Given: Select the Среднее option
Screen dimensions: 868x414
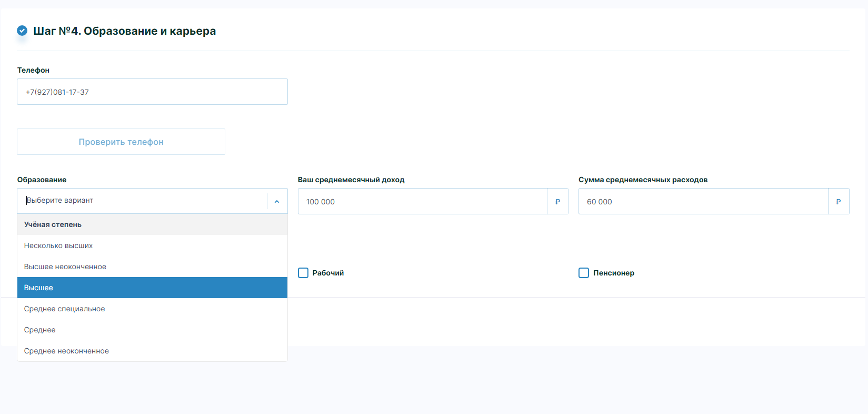Looking at the screenshot, I should (39, 330).
